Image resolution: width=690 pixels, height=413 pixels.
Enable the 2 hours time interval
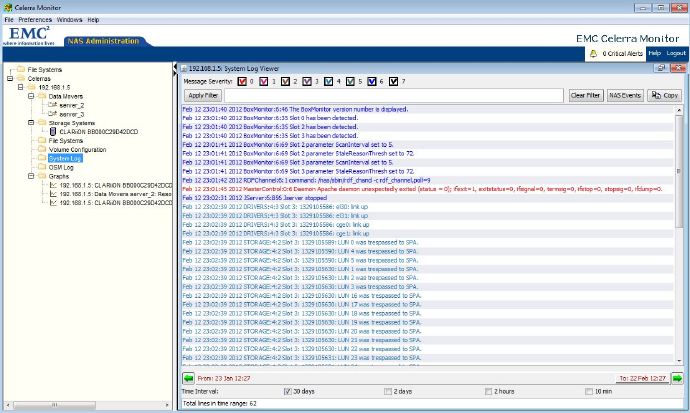point(488,391)
